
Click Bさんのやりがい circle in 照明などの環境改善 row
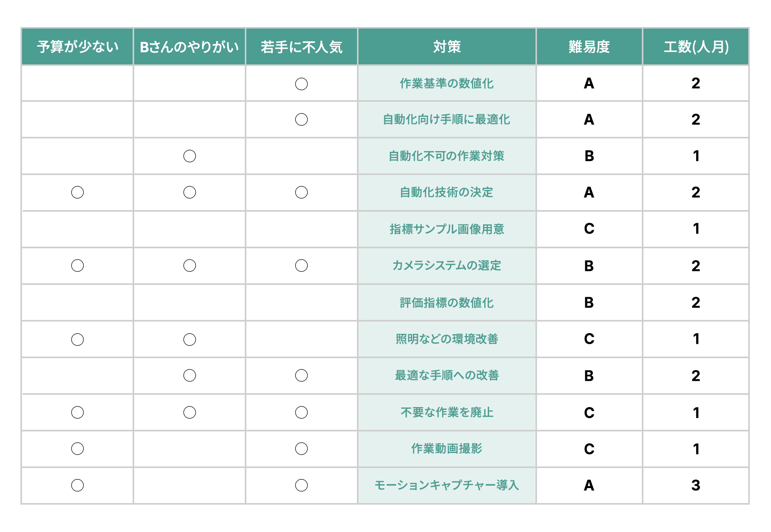[x=189, y=339]
